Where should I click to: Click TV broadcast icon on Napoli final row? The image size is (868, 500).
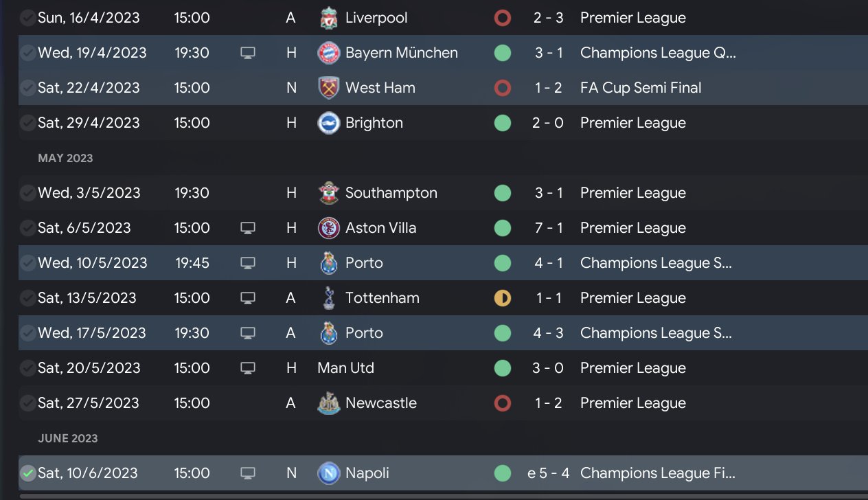click(x=248, y=473)
